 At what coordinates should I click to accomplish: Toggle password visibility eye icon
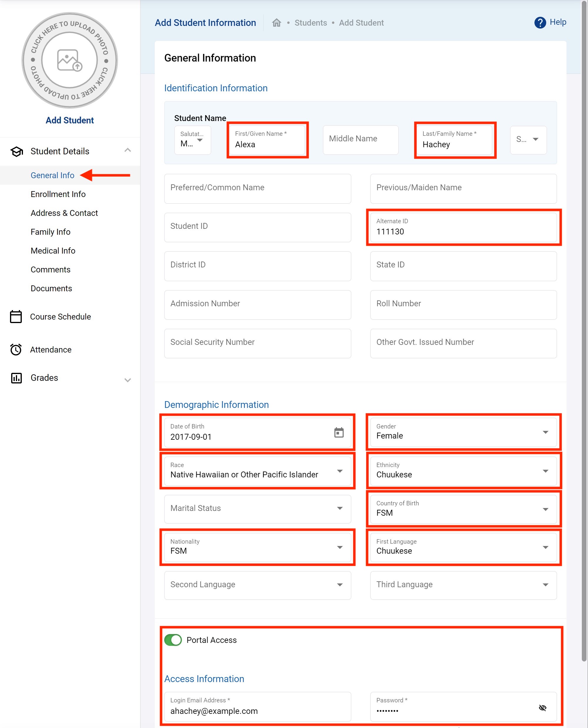(x=542, y=708)
